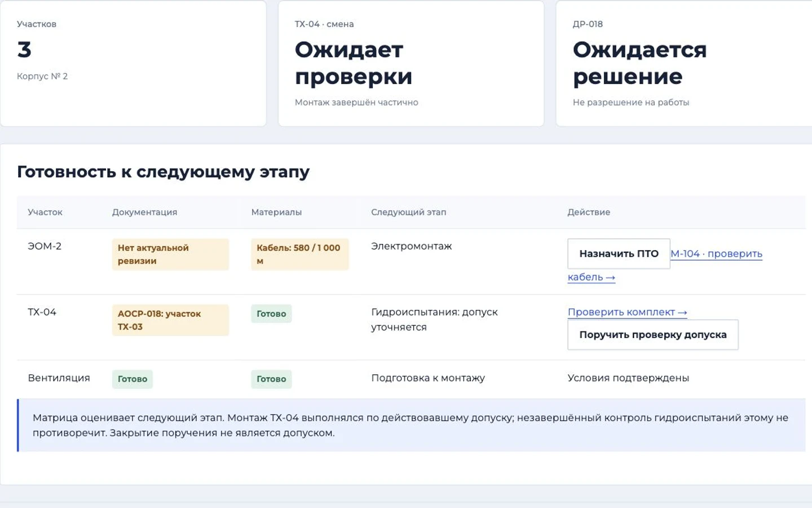Click the Подготовка к монтажу cell

[428, 378]
